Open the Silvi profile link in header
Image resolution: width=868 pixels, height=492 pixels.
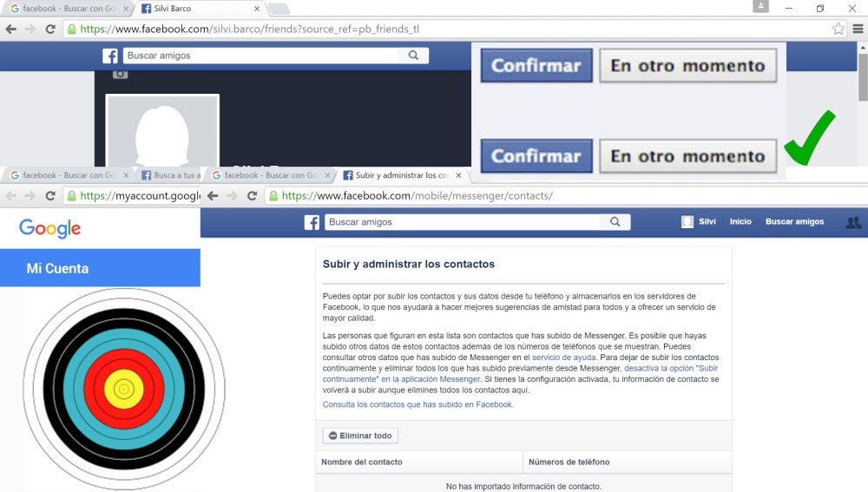(699, 222)
